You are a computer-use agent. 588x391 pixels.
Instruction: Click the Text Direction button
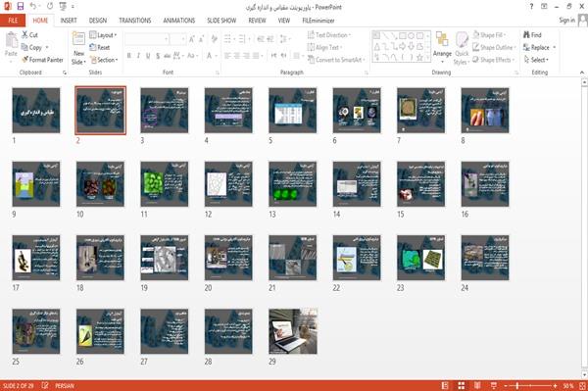pos(329,35)
